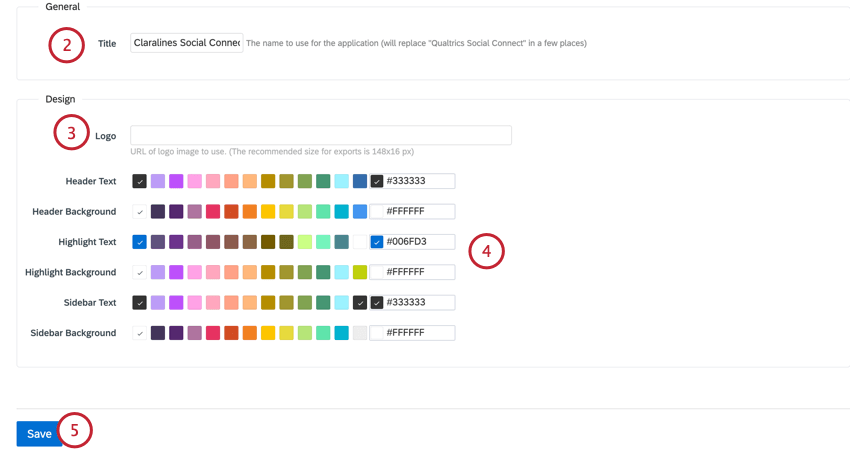Choose the blue swatch in Header Text row
Image resolution: width=850 pixels, height=450 pixels.
pyautogui.click(x=360, y=181)
